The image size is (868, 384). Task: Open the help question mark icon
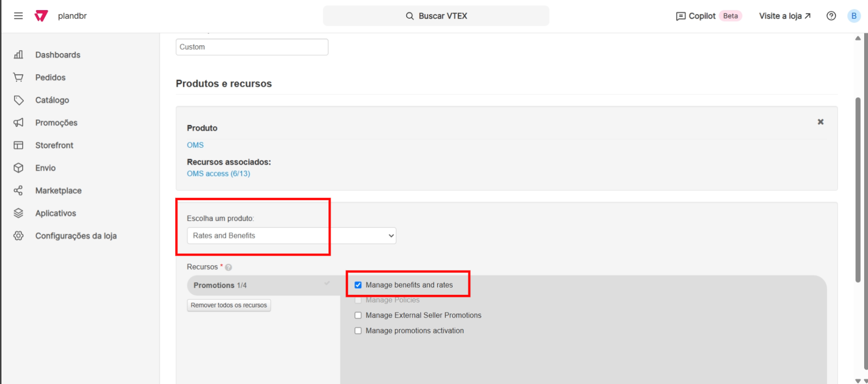pyautogui.click(x=831, y=16)
